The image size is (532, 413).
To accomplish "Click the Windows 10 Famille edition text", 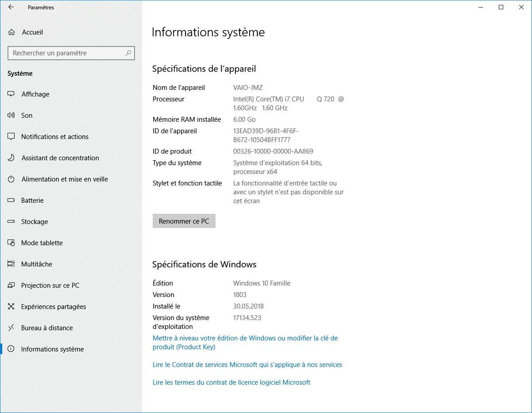I will (x=262, y=283).
